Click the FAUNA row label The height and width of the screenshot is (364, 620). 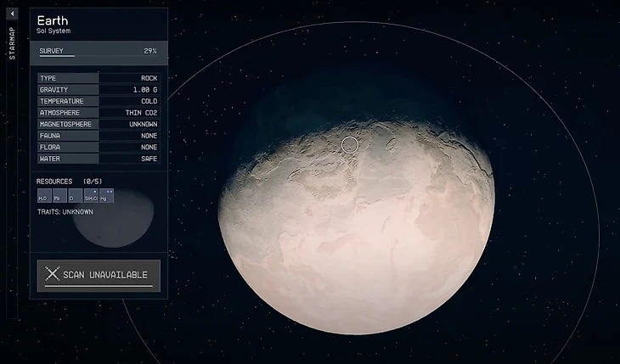pos(50,136)
